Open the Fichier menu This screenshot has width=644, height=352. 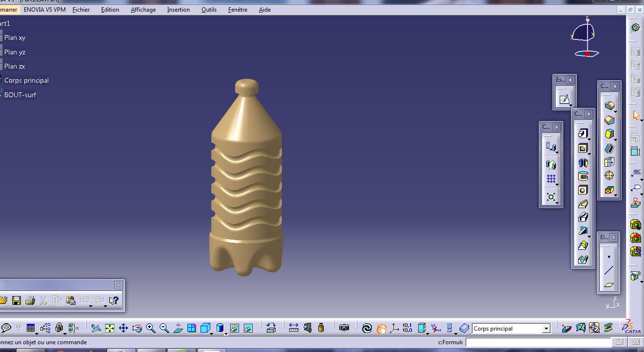pyautogui.click(x=81, y=10)
